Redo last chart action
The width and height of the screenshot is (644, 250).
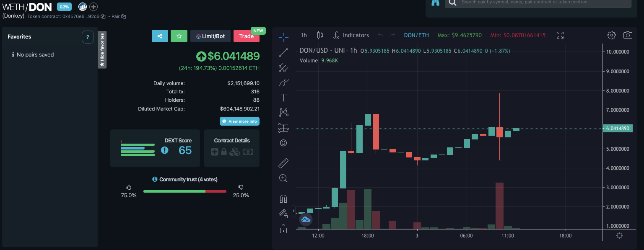tap(392, 35)
